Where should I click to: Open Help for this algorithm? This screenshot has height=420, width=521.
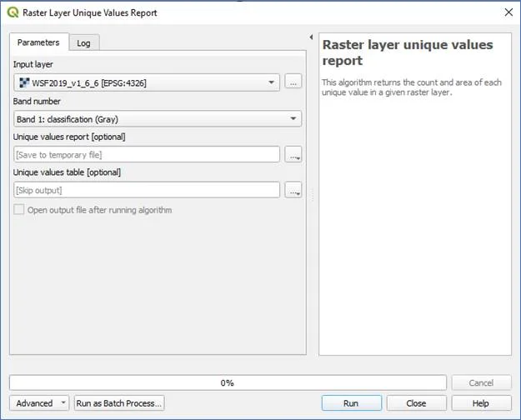481,403
